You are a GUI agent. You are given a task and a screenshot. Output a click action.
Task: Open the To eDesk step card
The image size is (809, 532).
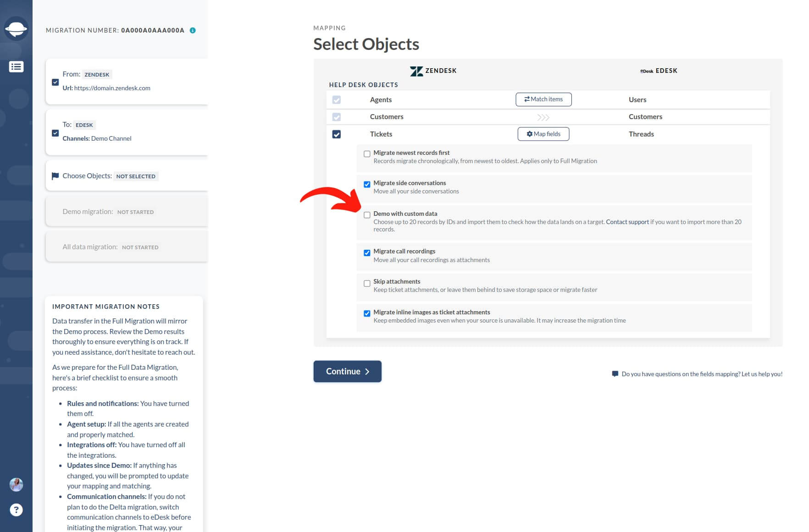(127, 132)
